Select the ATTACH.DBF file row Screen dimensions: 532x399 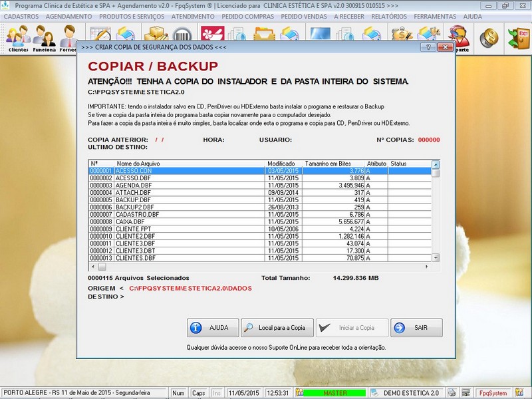(260, 193)
